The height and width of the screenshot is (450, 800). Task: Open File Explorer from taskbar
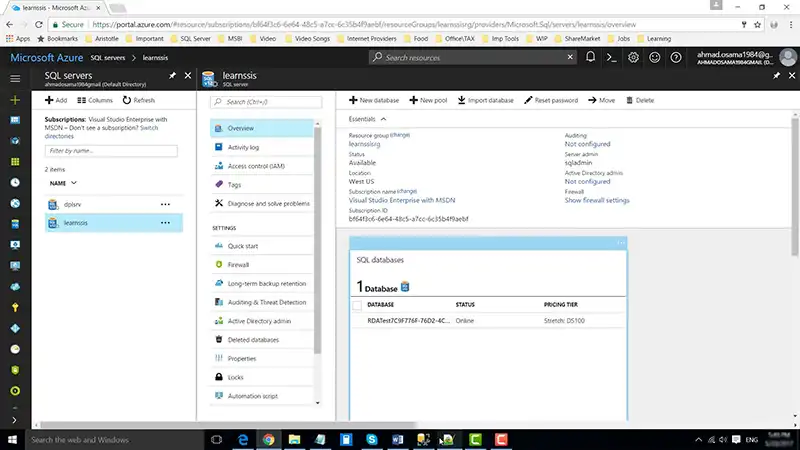tap(294, 439)
